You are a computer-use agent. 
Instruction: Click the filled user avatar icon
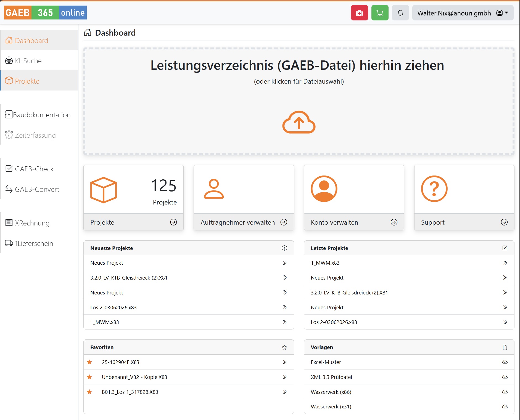(324, 189)
